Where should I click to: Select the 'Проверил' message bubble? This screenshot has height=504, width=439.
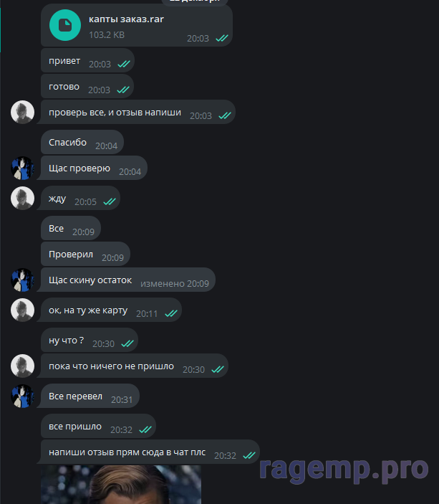(85, 255)
